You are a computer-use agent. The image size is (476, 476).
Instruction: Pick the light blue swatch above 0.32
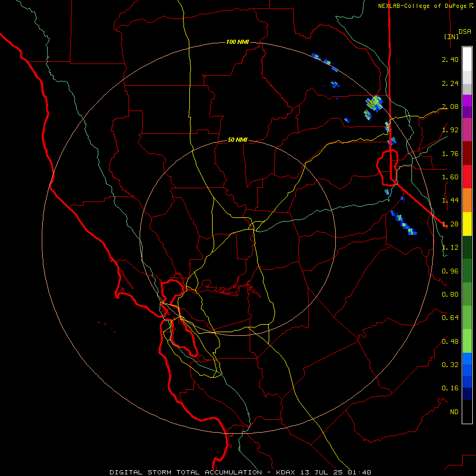click(467, 359)
